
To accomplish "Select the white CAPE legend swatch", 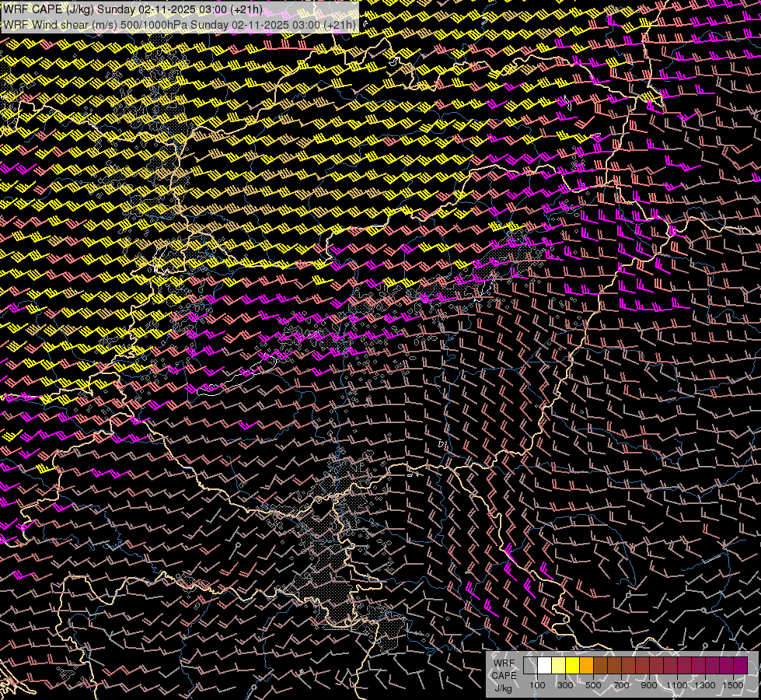I will pyautogui.click(x=545, y=665).
